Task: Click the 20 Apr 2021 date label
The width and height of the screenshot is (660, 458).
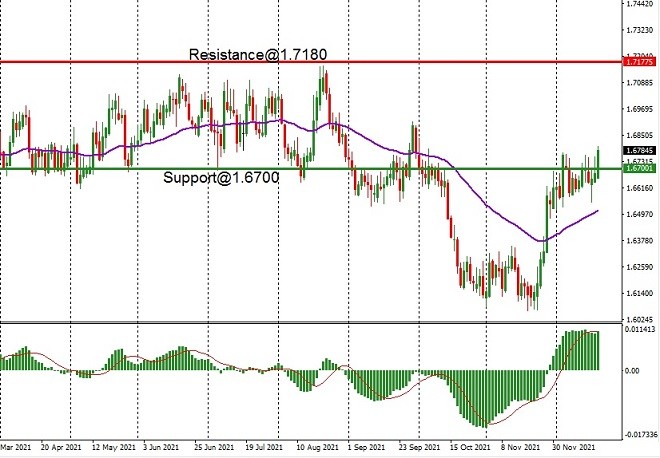Action: point(61,447)
